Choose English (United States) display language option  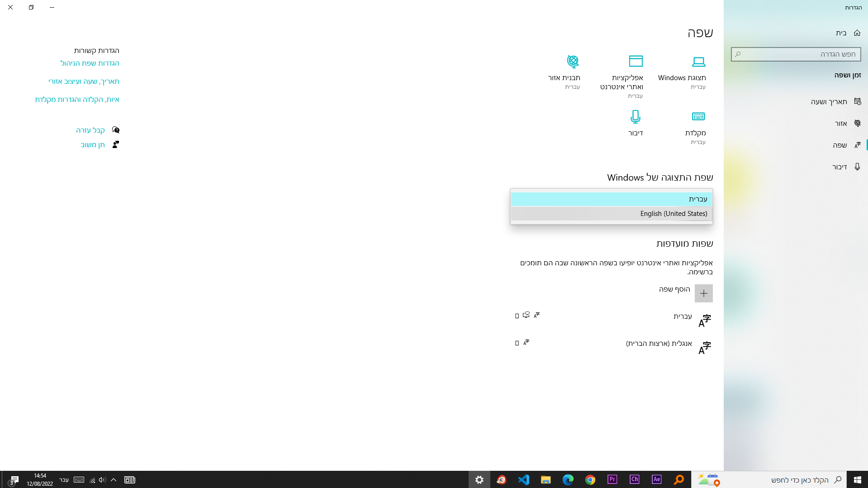[x=612, y=214]
